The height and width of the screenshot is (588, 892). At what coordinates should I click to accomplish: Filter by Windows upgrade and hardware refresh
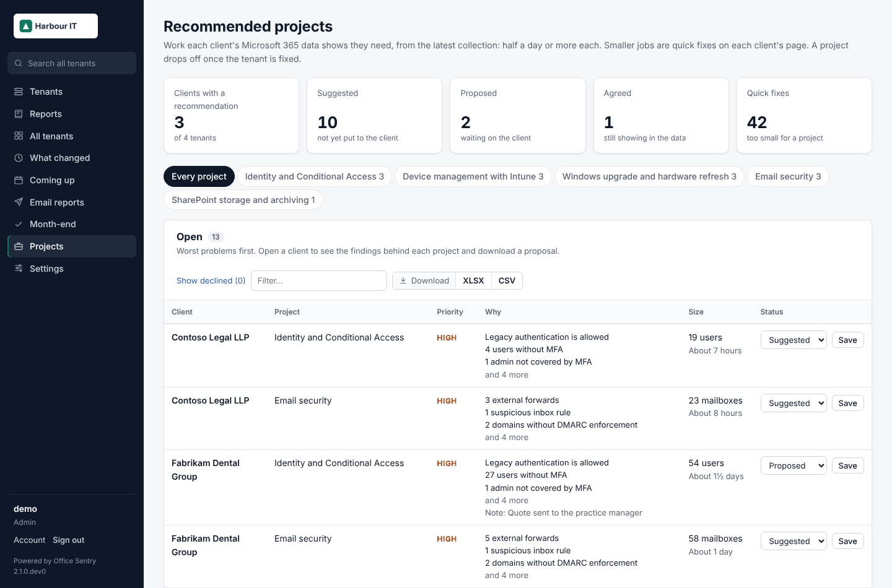pyautogui.click(x=649, y=176)
